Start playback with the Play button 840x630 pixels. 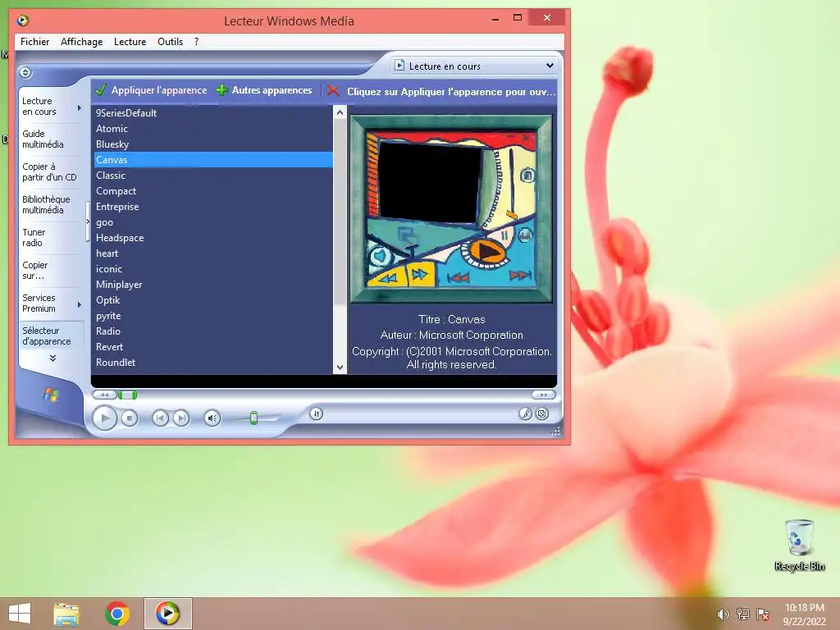(104, 418)
